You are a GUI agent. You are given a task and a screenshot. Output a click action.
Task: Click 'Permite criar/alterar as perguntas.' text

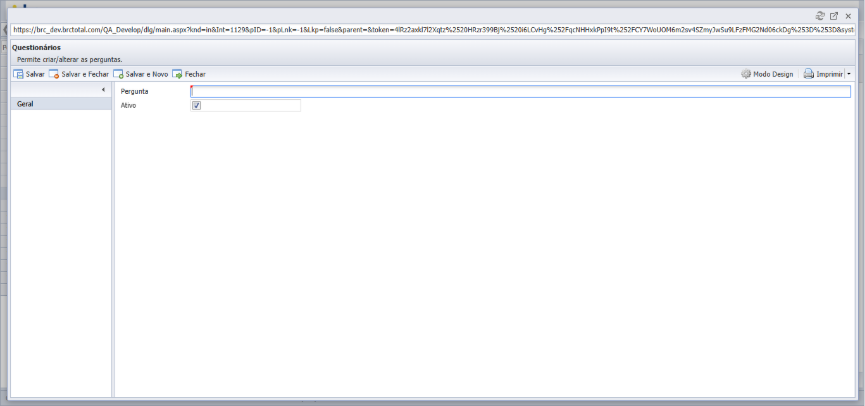point(70,58)
